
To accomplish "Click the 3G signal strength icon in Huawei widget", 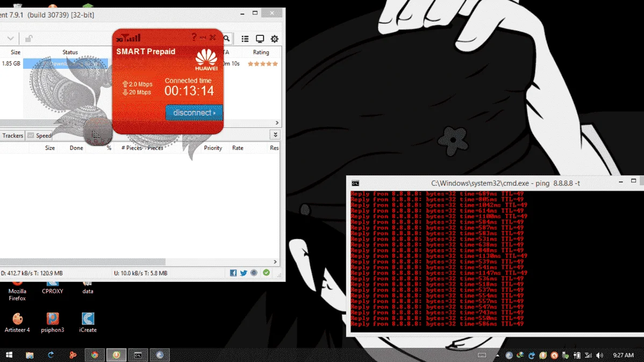I will click(x=128, y=38).
